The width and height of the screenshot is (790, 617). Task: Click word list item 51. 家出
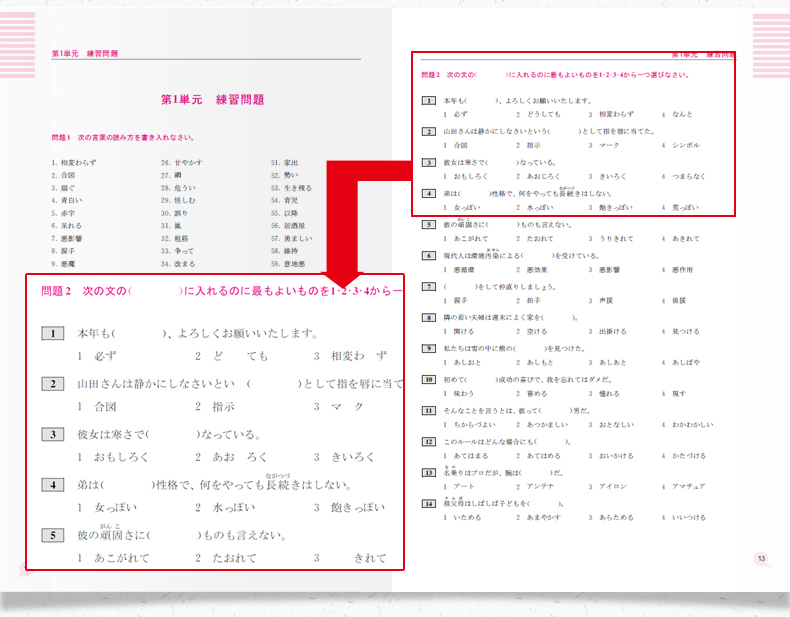tap(285, 161)
